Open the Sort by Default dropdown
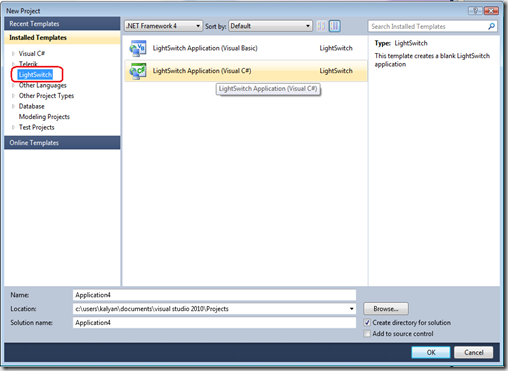 [x=271, y=26]
